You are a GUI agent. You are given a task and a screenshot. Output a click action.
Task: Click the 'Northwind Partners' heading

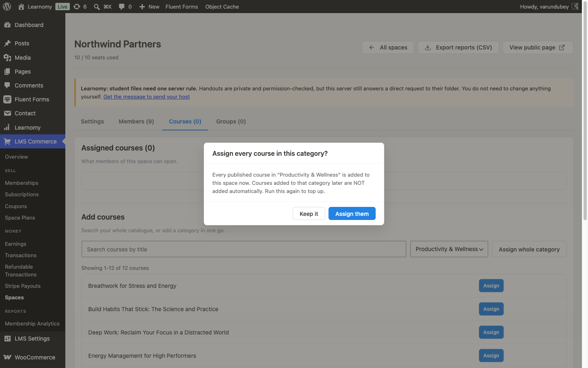point(118,44)
